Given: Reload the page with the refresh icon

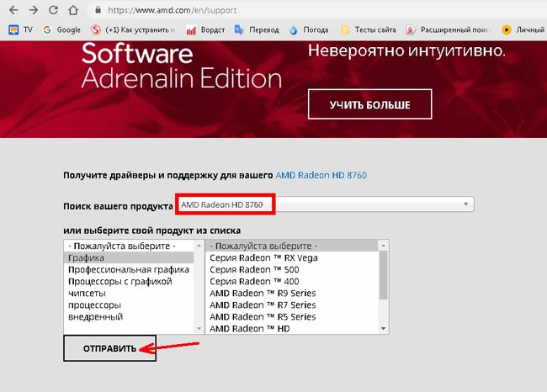Looking at the screenshot, I should click(x=53, y=10).
